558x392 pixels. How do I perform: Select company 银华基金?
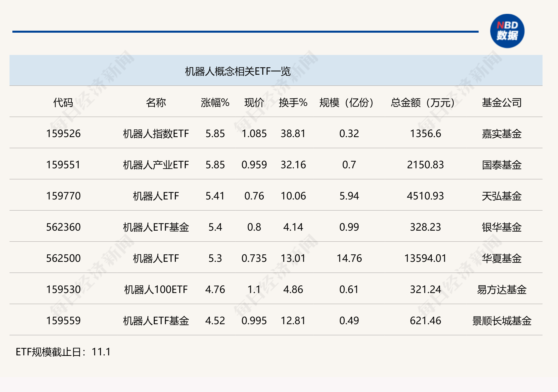(x=502, y=227)
